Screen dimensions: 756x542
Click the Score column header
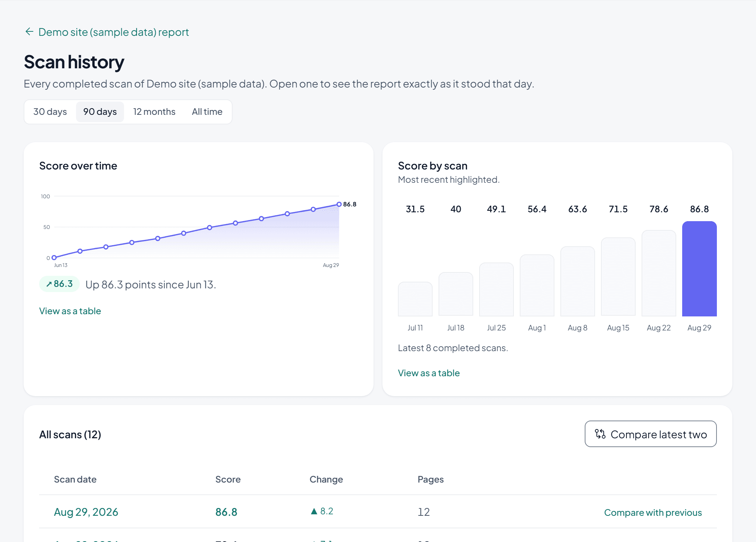(x=228, y=479)
